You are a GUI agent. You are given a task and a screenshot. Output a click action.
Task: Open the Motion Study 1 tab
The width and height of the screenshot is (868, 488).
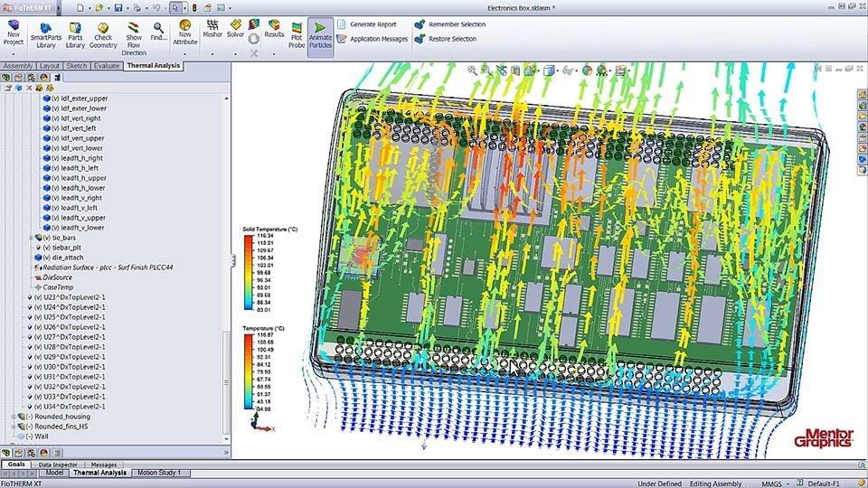point(159,473)
